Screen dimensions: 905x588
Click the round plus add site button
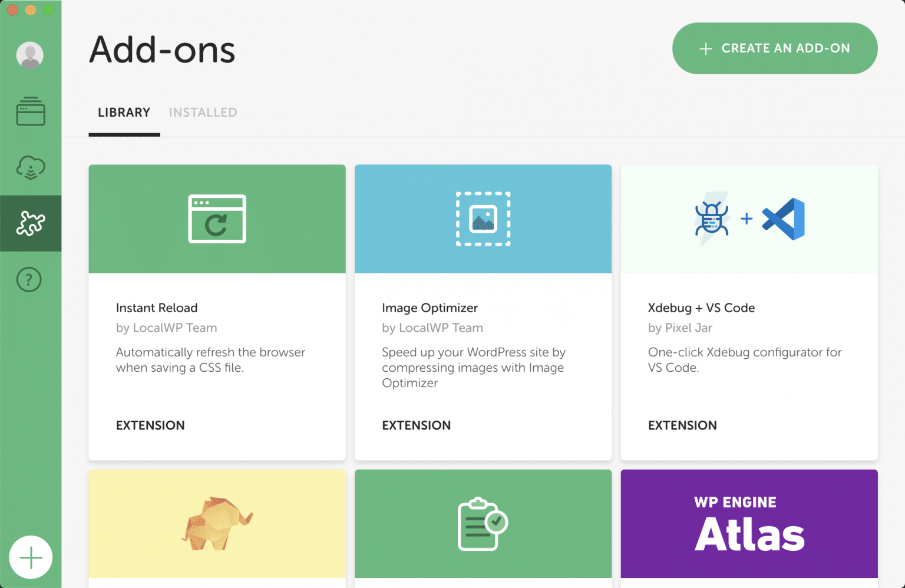coord(31,557)
